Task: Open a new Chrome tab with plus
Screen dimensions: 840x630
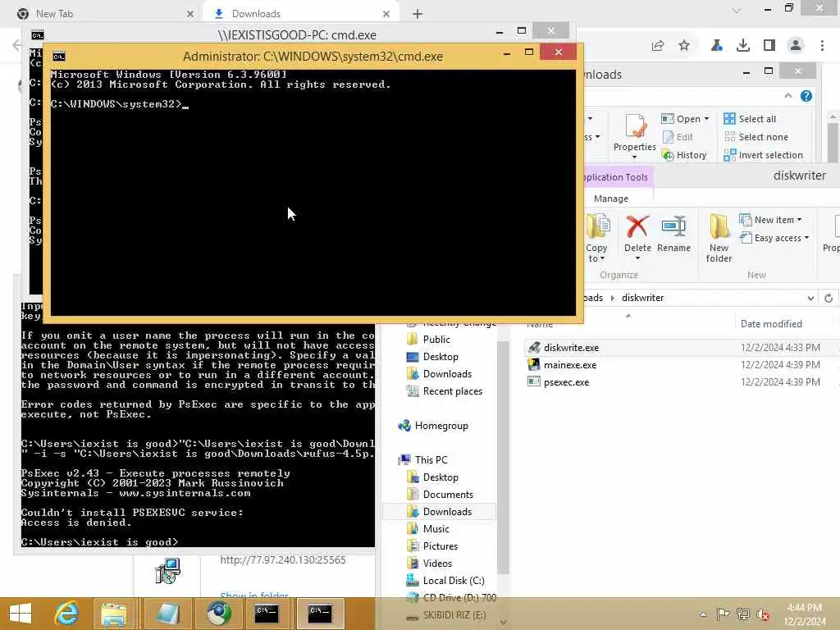Action: pyautogui.click(x=418, y=14)
